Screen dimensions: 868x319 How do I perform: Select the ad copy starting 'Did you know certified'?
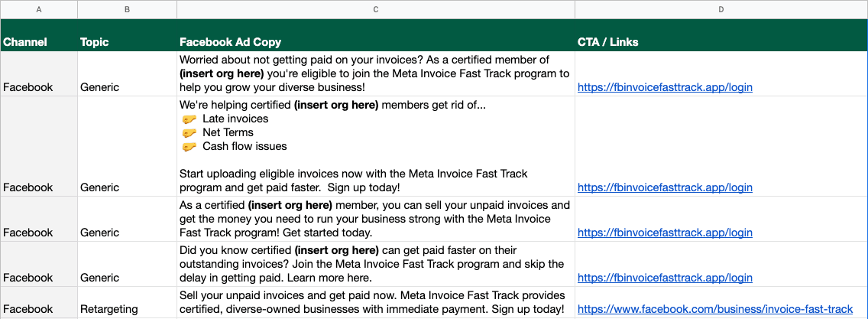pyautogui.click(x=376, y=264)
